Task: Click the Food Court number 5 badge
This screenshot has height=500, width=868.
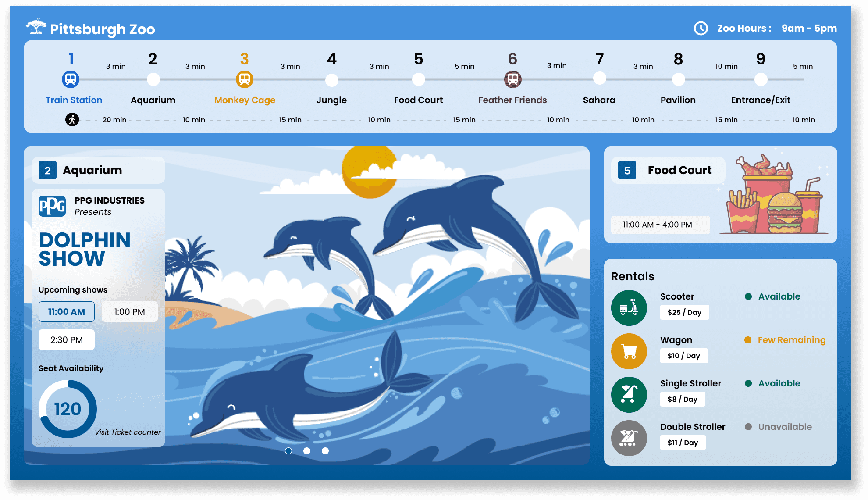Action: click(627, 170)
